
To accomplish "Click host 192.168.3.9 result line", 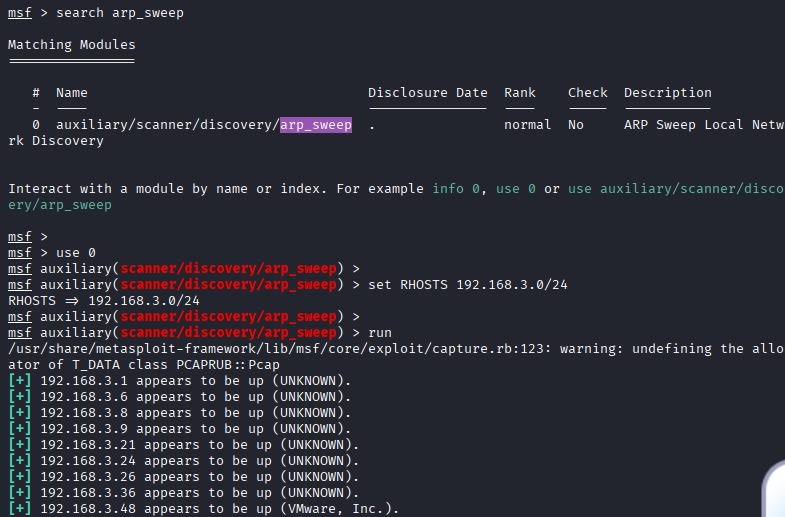I will click(180, 429).
